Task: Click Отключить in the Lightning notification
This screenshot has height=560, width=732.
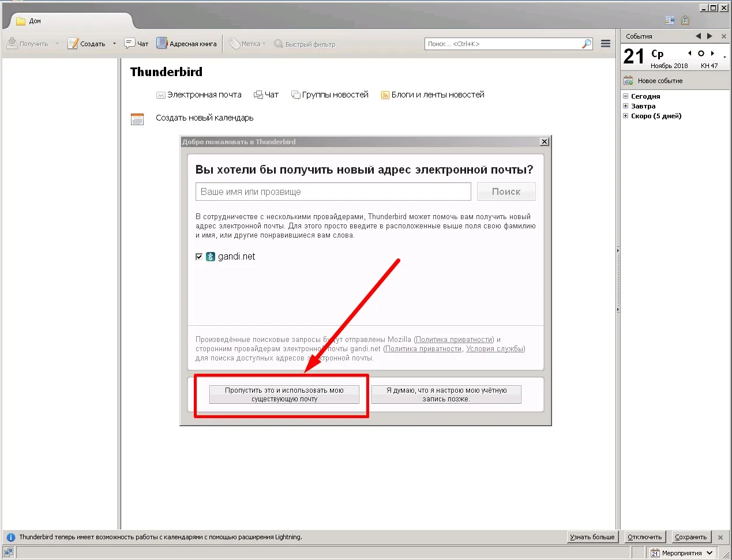Action: click(644, 537)
